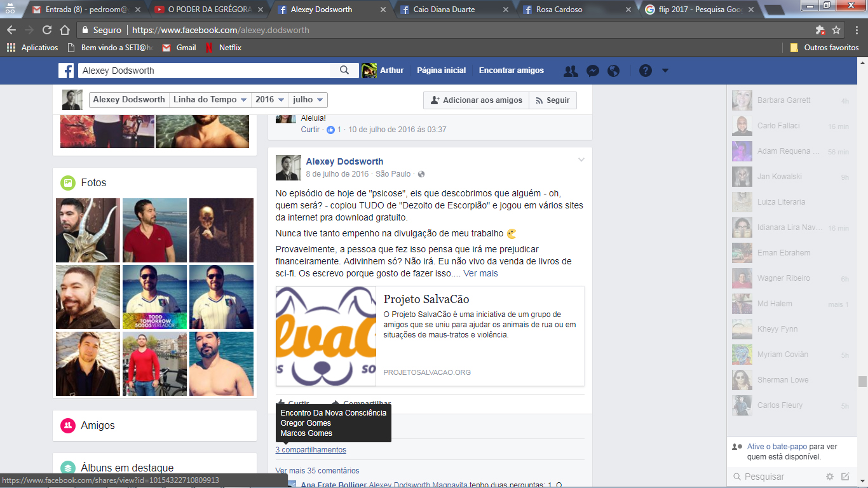Open the julho month dropdown
Screen dimensions: 868x488
point(308,100)
